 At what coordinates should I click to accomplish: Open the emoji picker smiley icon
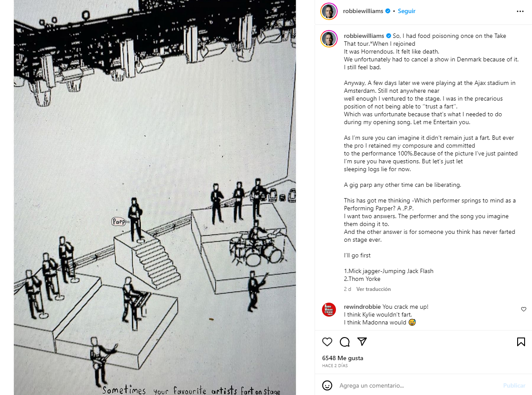327,385
